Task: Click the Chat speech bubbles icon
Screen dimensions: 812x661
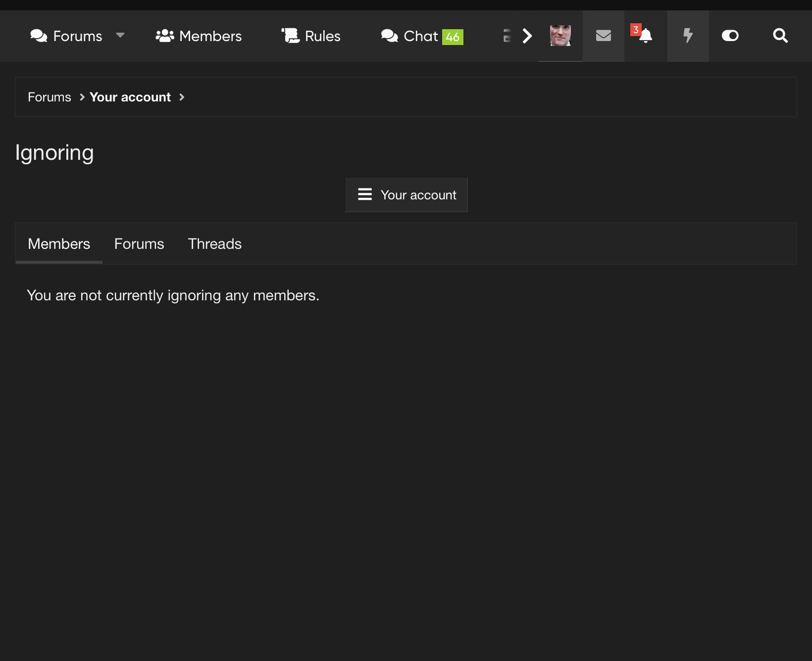Action: coord(390,36)
